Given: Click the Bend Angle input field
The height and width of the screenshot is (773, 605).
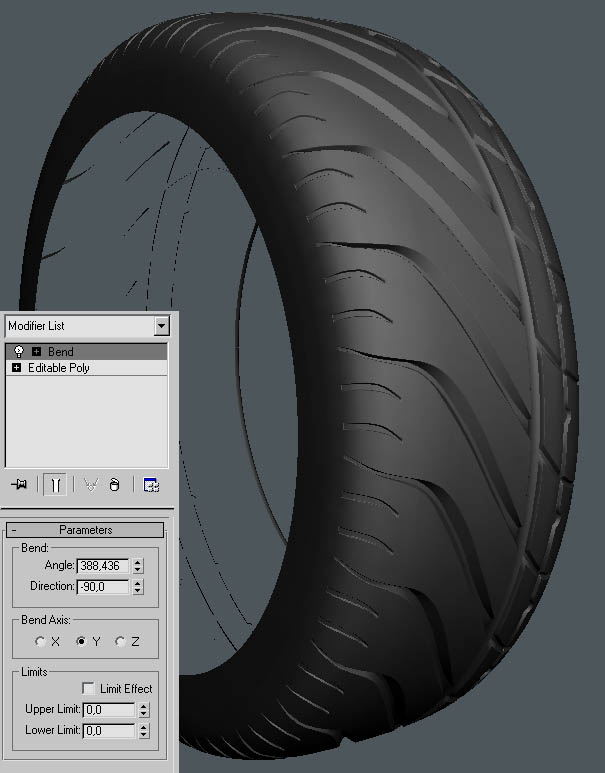Looking at the screenshot, I should (x=103, y=566).
